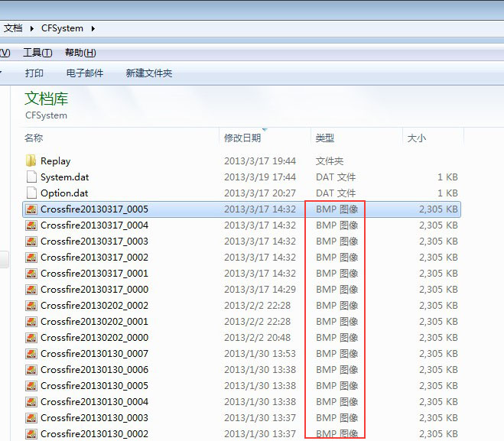The height and width of the screenshot is (441, 504).
Task: Click the BMP icon of Crossfire20130130_0005
Action: pyautogui.click(x=31, y=386)
